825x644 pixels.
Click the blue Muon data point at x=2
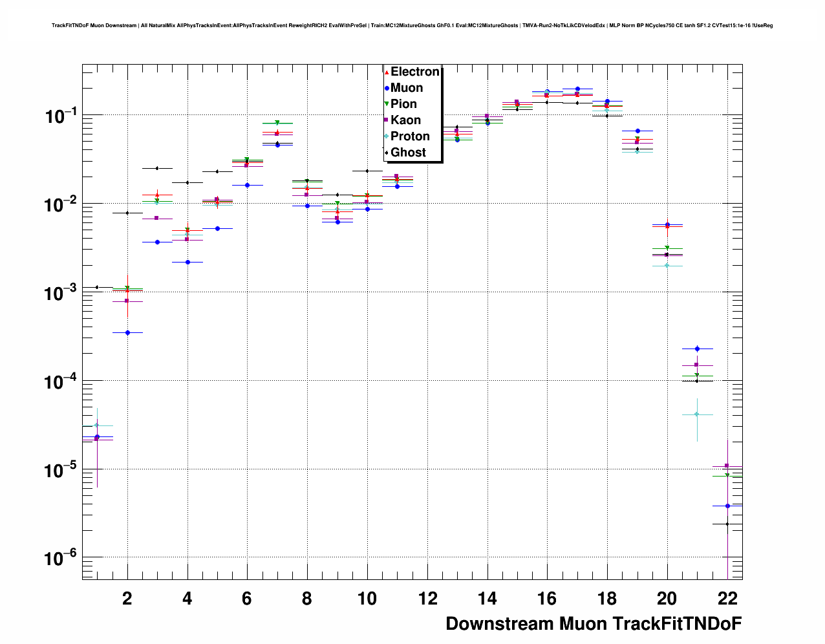[127, 332]
